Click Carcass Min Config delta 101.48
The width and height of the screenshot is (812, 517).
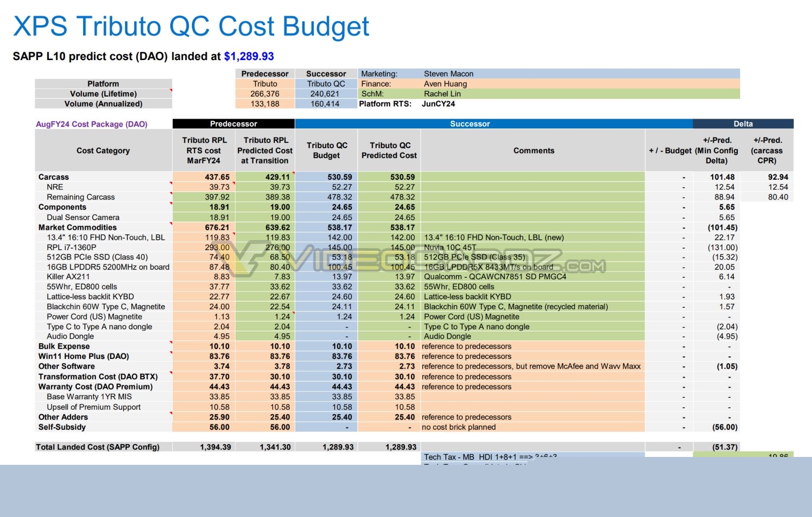coord(722,177)
